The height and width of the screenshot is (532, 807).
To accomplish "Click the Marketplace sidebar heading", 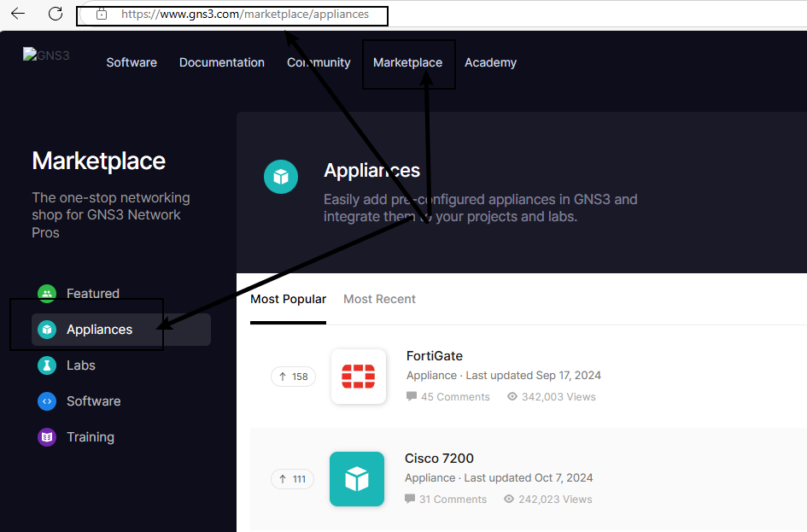I will pyautogui.click(x=99, y=161).
